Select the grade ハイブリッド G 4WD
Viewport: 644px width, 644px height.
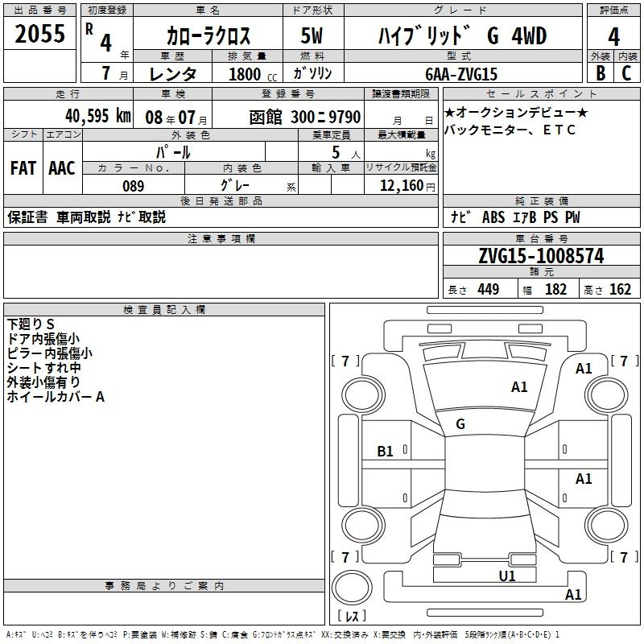click(462, 35)
